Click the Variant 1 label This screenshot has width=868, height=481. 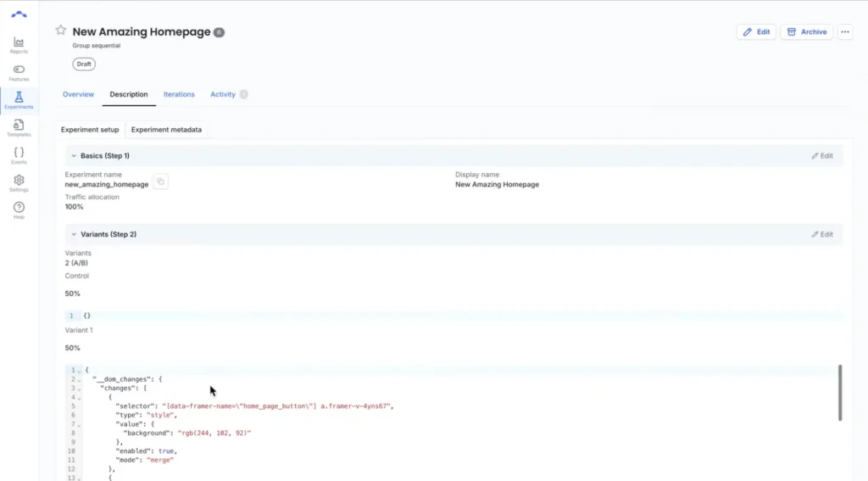[x=79, y=330]
